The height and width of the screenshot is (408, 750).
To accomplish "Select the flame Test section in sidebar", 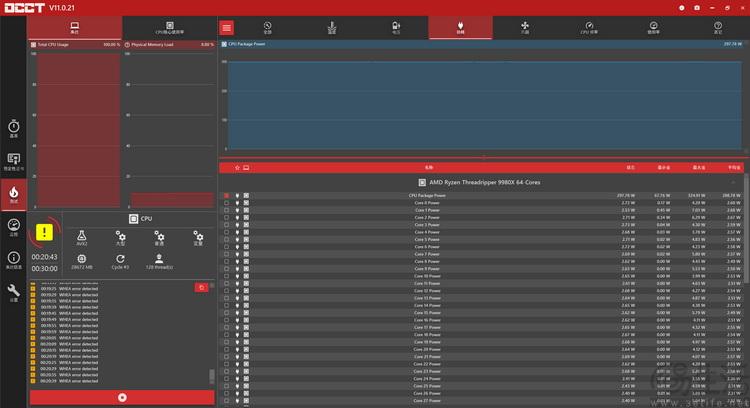I will 13,195.
